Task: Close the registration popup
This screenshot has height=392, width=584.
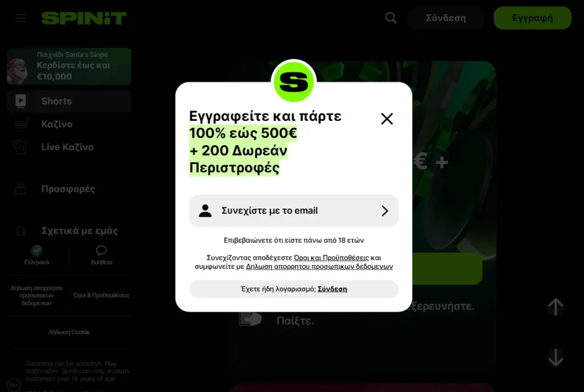Action: tap(387, 119)
